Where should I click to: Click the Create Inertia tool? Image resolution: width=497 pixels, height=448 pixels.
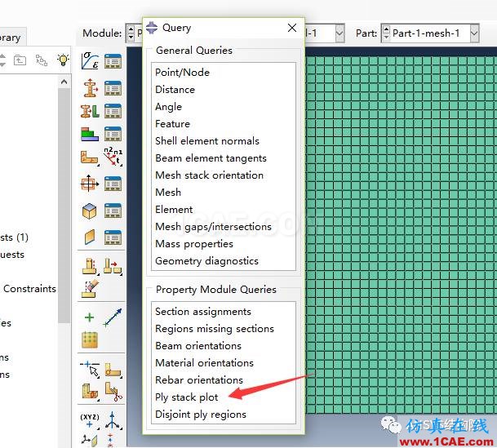tap(90, 183)
